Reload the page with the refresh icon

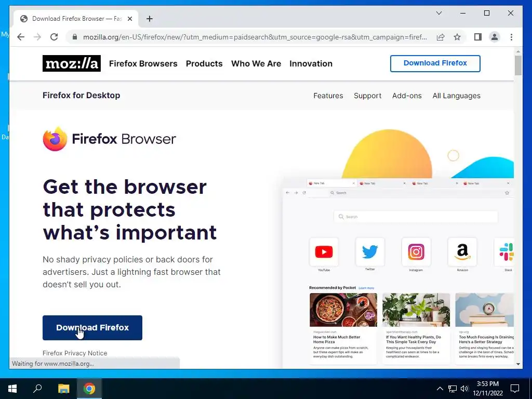point(54,37)
